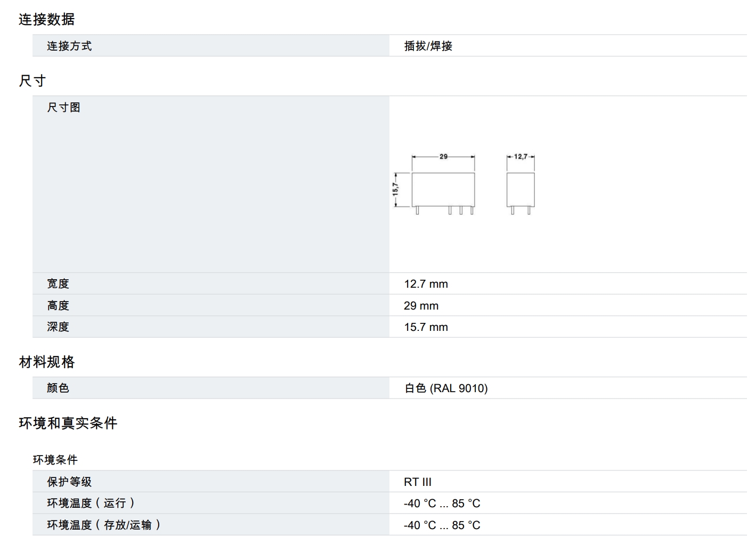The height and width of the screenshot is (544, 756).
Task: Select the 连接方式 row label
Action: [69, 46]
